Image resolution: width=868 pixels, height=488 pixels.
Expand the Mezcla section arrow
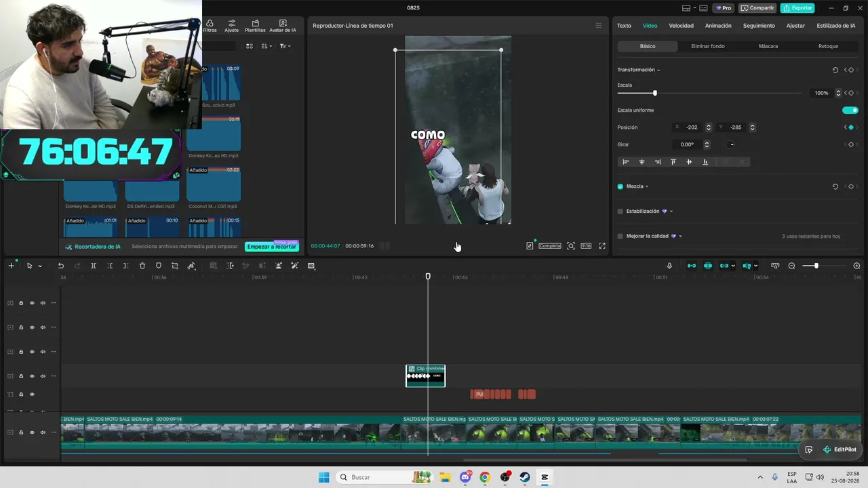coord(647,186)
